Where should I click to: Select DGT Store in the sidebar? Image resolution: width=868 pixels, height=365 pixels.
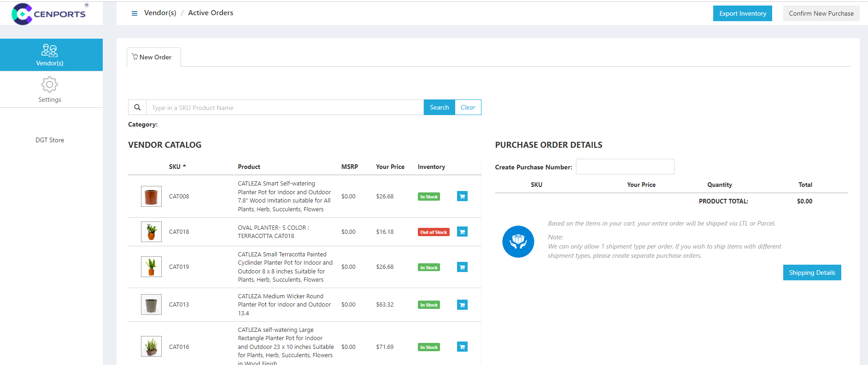(x=50, y=140)
